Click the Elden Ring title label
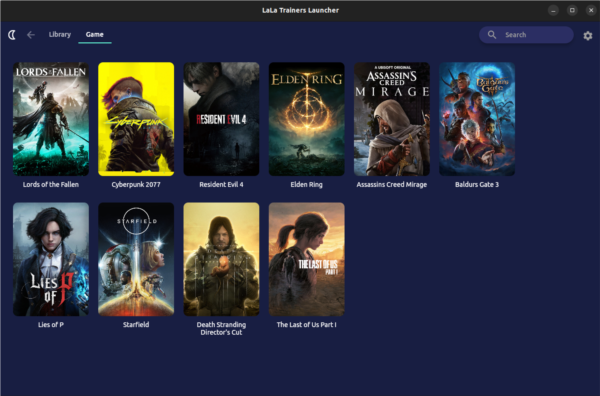Screen dimensions: 600x396 tap(307, 184)
